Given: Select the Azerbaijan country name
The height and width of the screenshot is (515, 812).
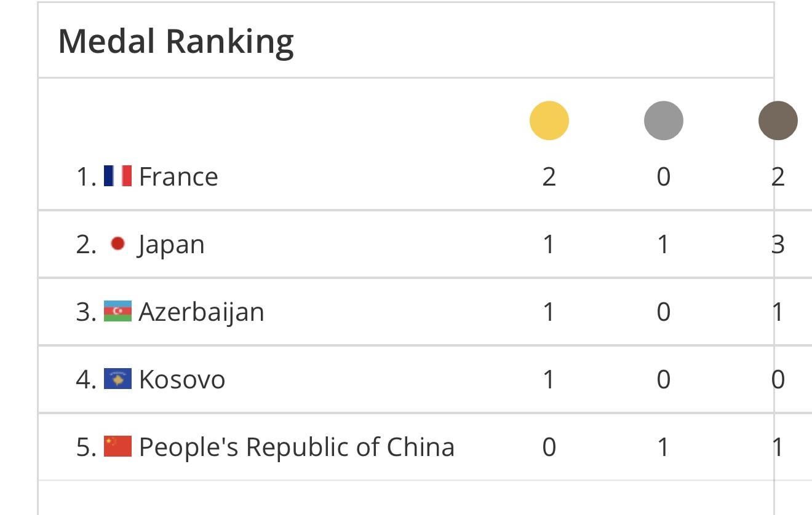Looking at the screenshot, I should click(x=201, y=312).
